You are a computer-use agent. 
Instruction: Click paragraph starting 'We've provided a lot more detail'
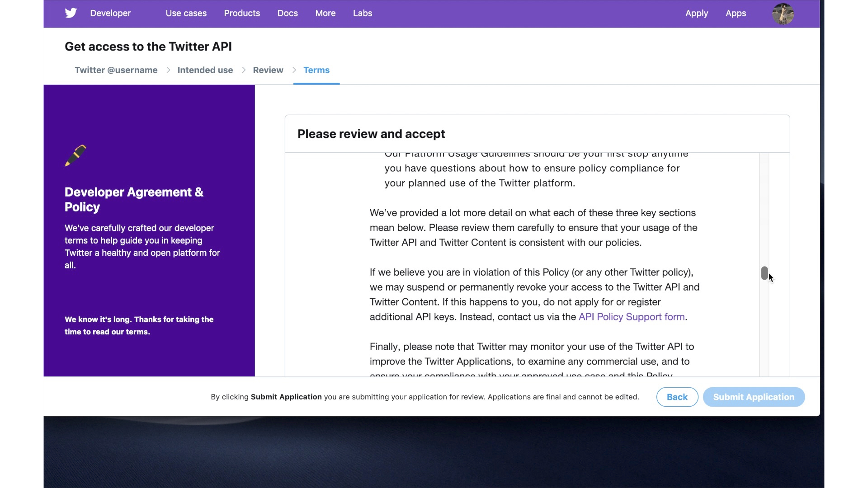point(533,228)
